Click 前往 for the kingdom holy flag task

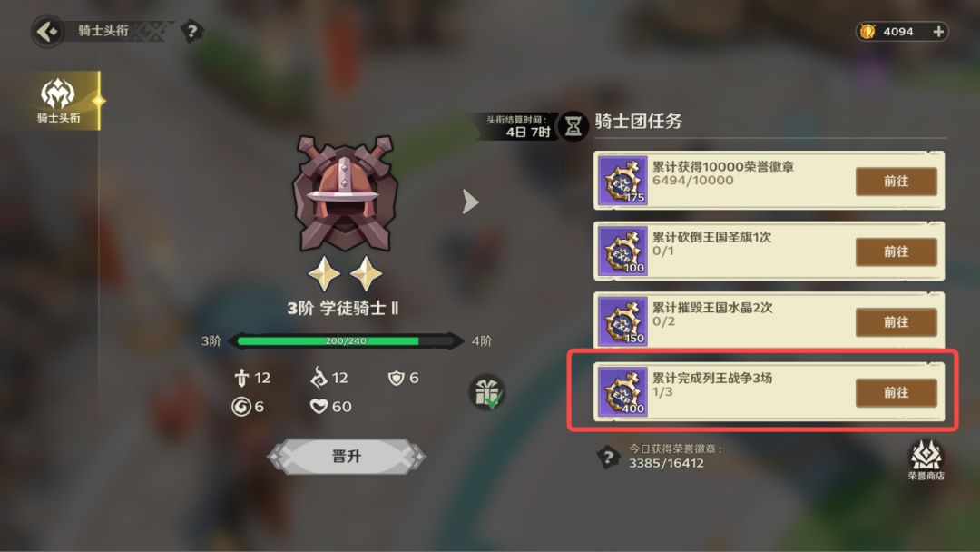pos(896,251)
